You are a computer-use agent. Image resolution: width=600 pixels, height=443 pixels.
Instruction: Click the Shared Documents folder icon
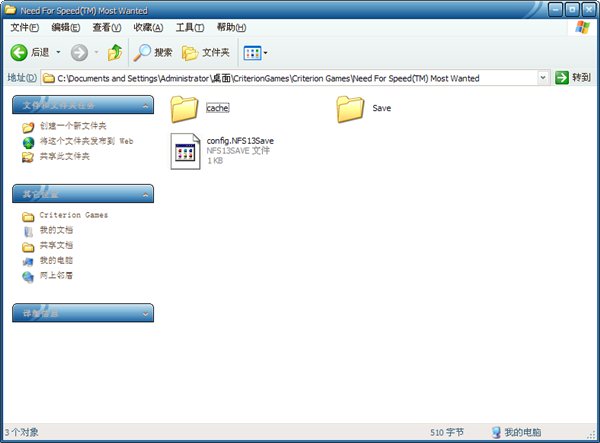[x=28, y=247]
